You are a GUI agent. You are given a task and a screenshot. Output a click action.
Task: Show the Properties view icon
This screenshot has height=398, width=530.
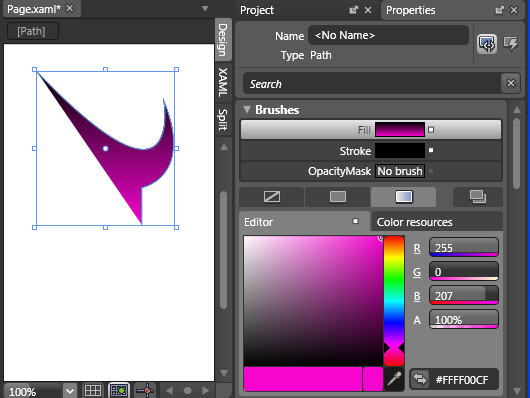click(487, 44)
